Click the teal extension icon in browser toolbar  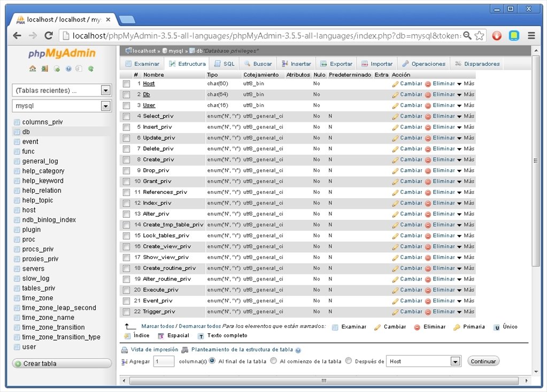[x=514, y=36]
